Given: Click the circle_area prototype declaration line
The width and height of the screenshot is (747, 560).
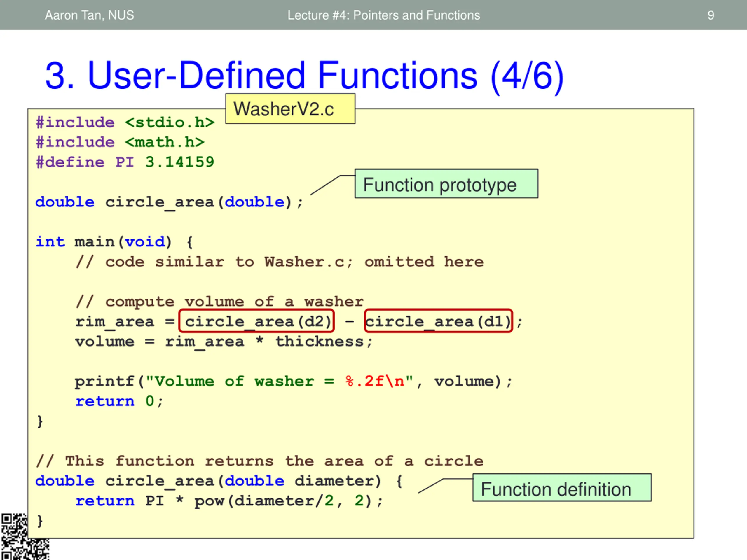Looking at the screenshot, I should (x=169, y=202).
